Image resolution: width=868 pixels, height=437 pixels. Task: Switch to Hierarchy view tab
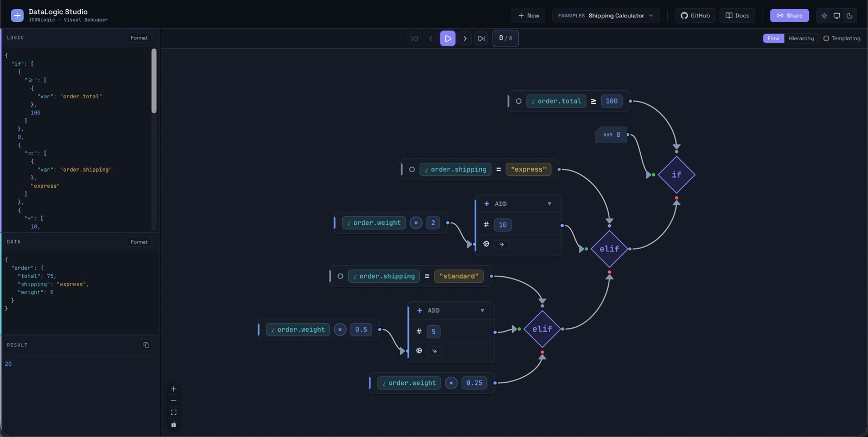point(801,39)
